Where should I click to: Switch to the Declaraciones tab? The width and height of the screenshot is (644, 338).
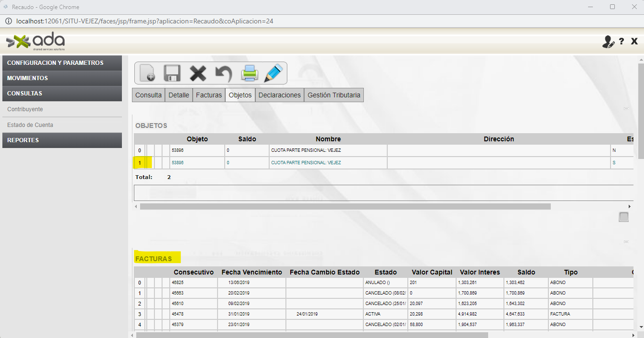(x=280, y=95)
